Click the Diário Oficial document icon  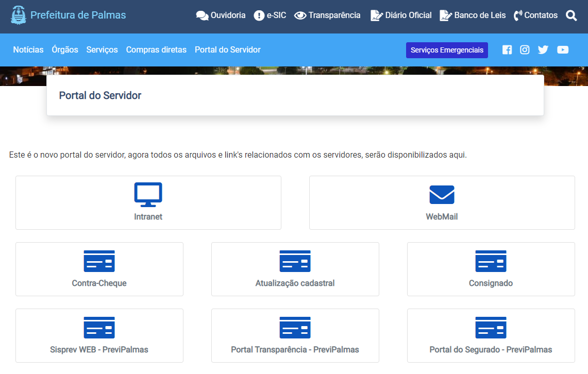377,15
